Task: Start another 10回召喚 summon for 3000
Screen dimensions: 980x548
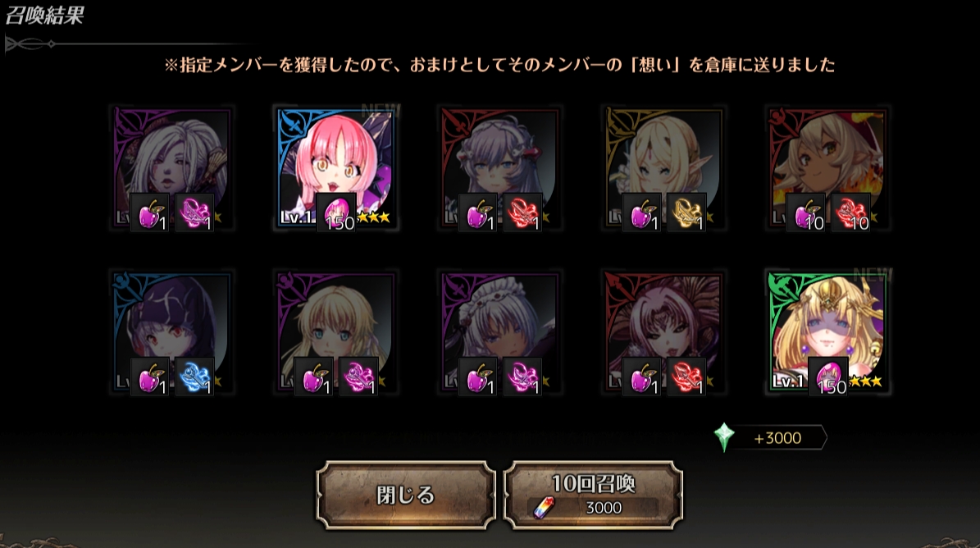Action: (x=593, y=495)
